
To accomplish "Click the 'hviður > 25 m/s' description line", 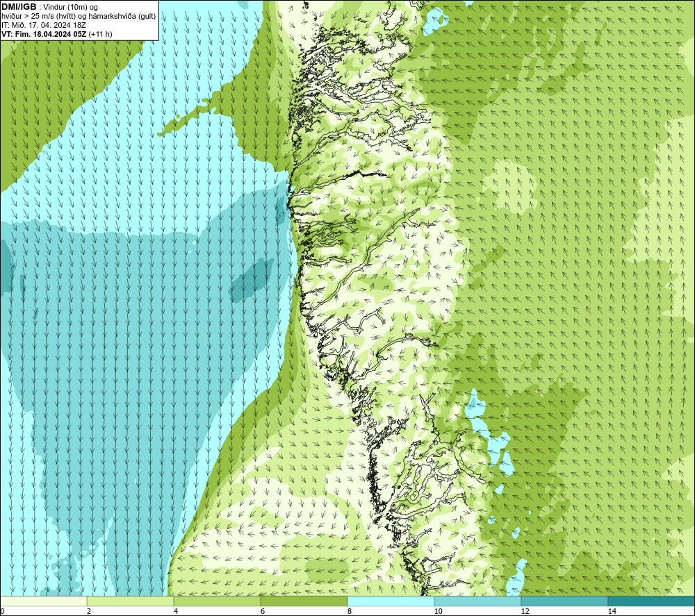I will pos(79,17).
